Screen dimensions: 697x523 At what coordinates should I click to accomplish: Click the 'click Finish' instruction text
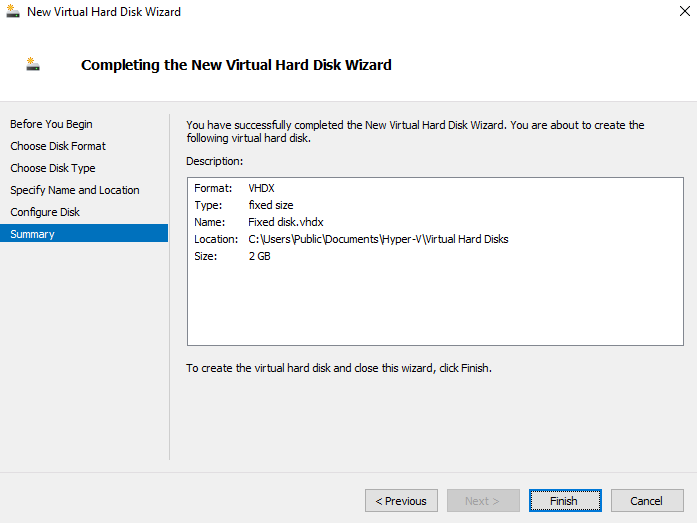339,368
